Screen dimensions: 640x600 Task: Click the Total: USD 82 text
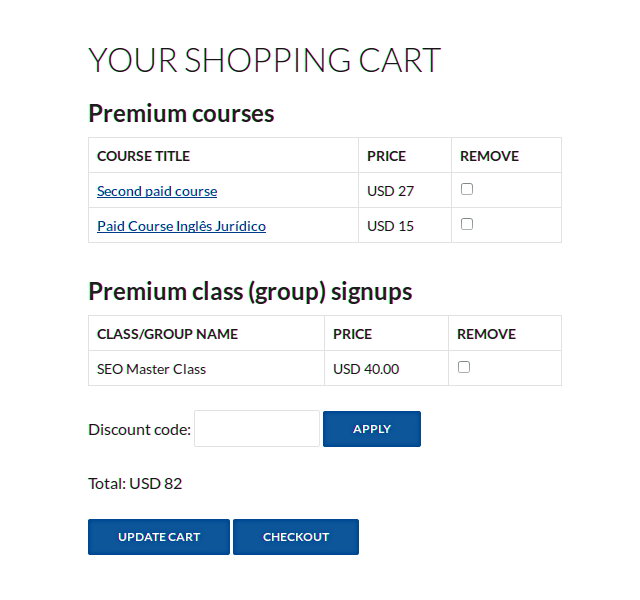click(135, 484)
